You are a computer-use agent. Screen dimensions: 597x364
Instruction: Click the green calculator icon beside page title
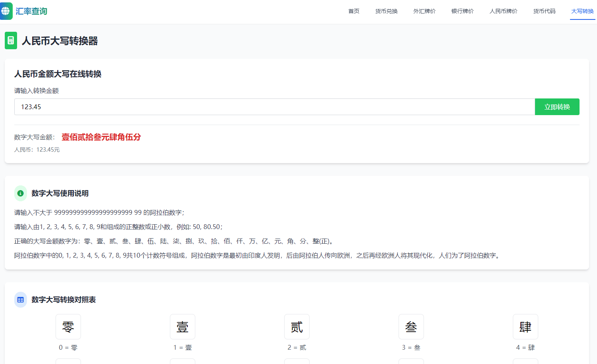pyautogui.click(x=11, y=40)
